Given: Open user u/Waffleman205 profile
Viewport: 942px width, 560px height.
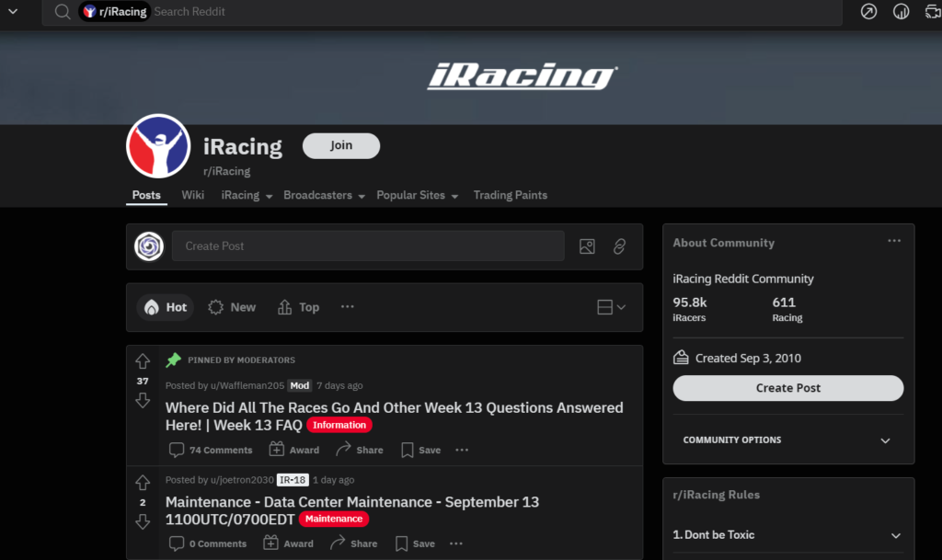Looking at the screenshot, I should 247,385.
